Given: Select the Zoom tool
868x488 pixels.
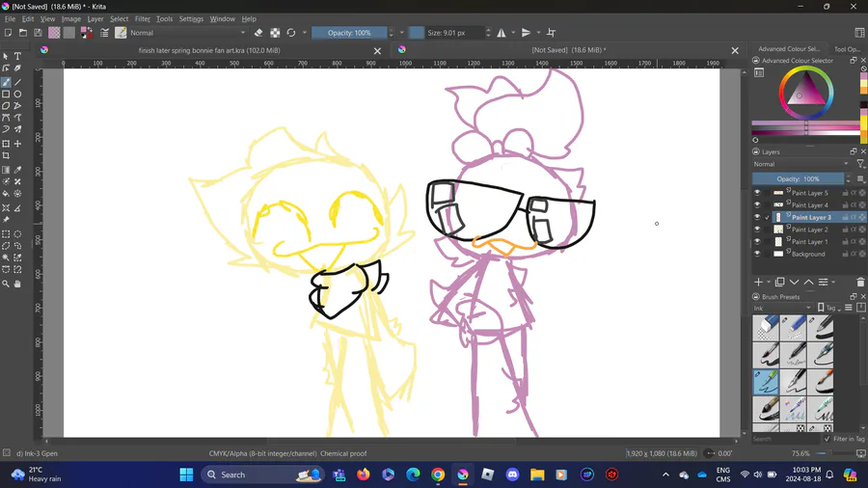Looking at the screenshot, I should (x=6, y=284).
